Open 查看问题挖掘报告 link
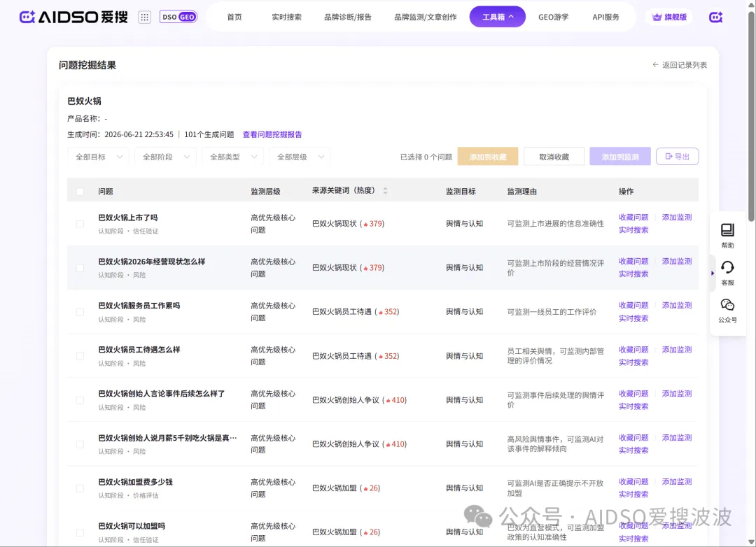This screenshot has width=756, height=547. (272, 134)
